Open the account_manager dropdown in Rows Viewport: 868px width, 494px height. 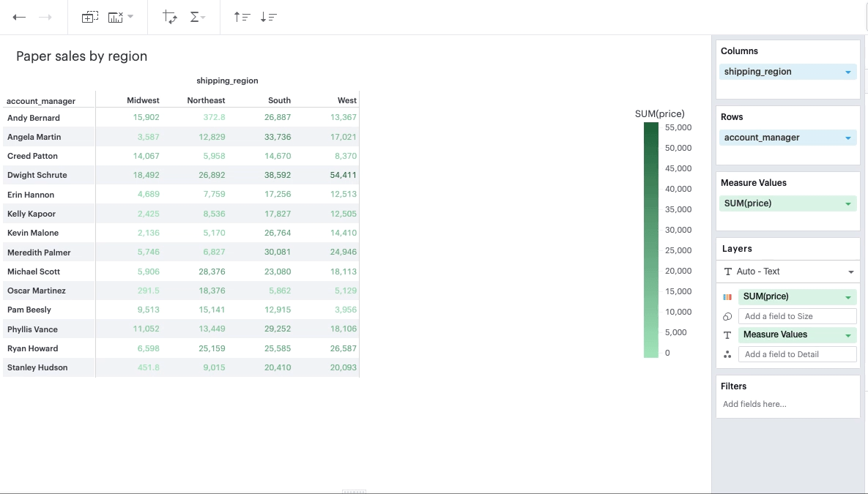(x=848, y=137)
